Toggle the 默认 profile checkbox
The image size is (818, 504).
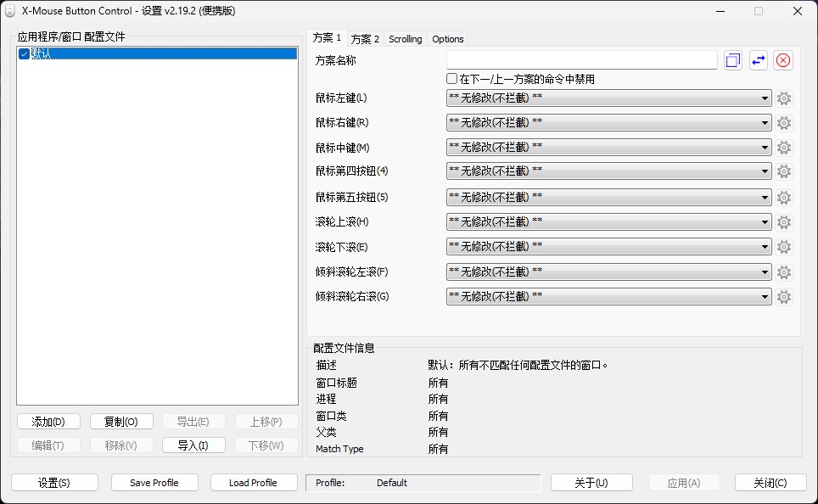24,53
